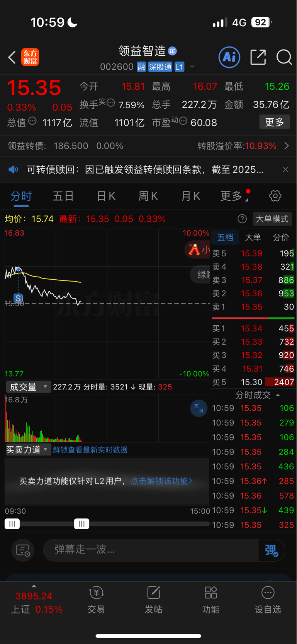Tap the 绿 pill on chart edge
297x644 pixels.
coord(200,275)
